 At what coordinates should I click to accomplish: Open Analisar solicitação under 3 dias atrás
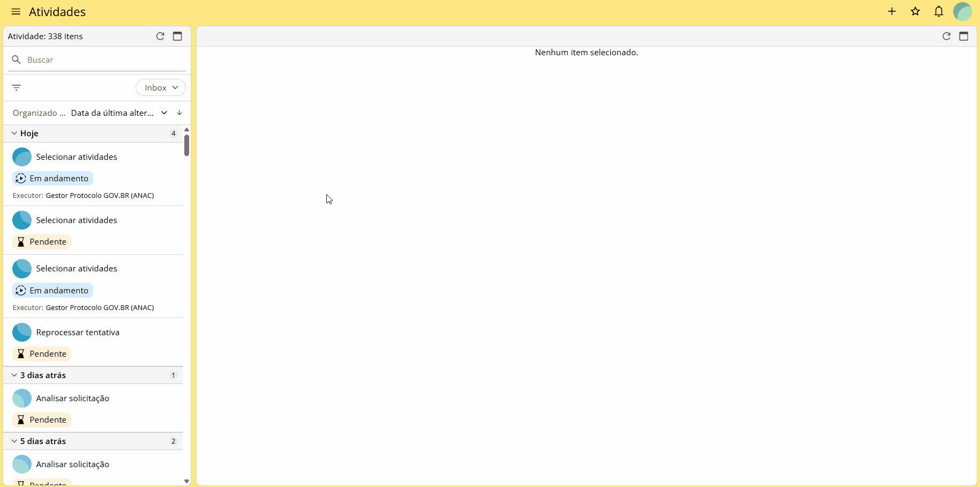(x=93, y=408)
